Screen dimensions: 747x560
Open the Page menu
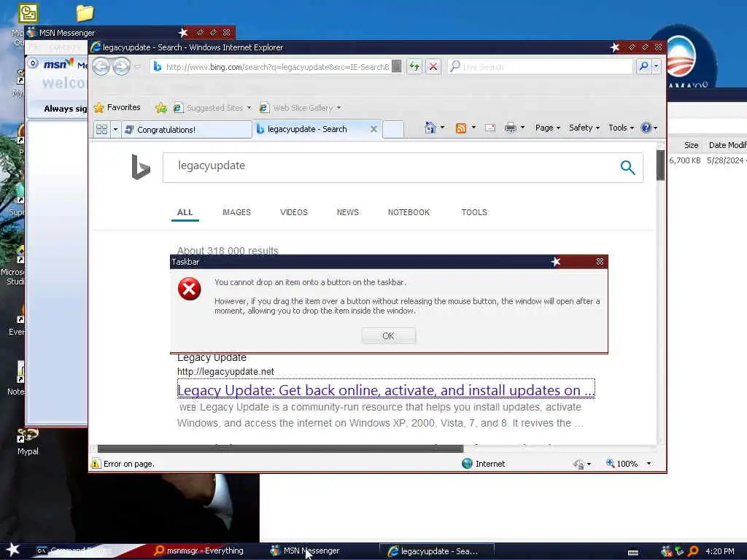547,128
